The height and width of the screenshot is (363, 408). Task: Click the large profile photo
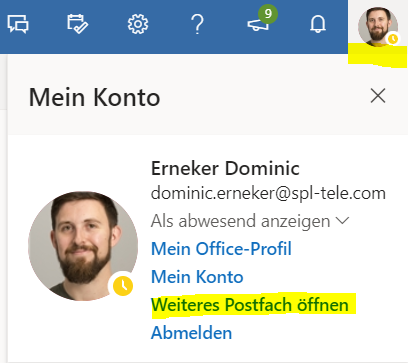[x=83, y=246]
